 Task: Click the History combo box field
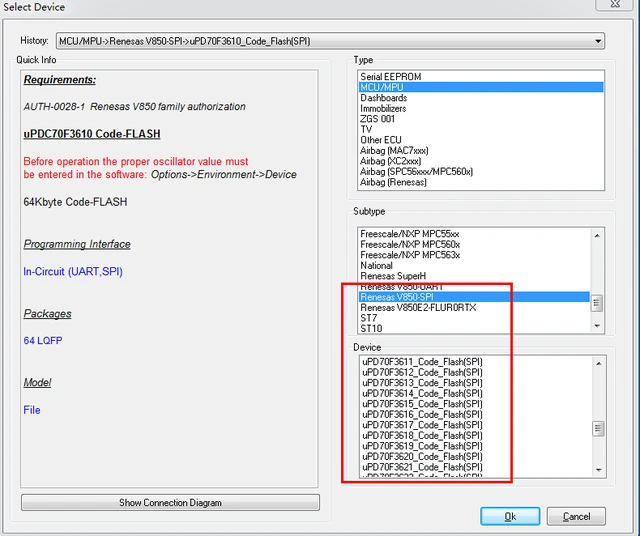[x=330, y=41]
